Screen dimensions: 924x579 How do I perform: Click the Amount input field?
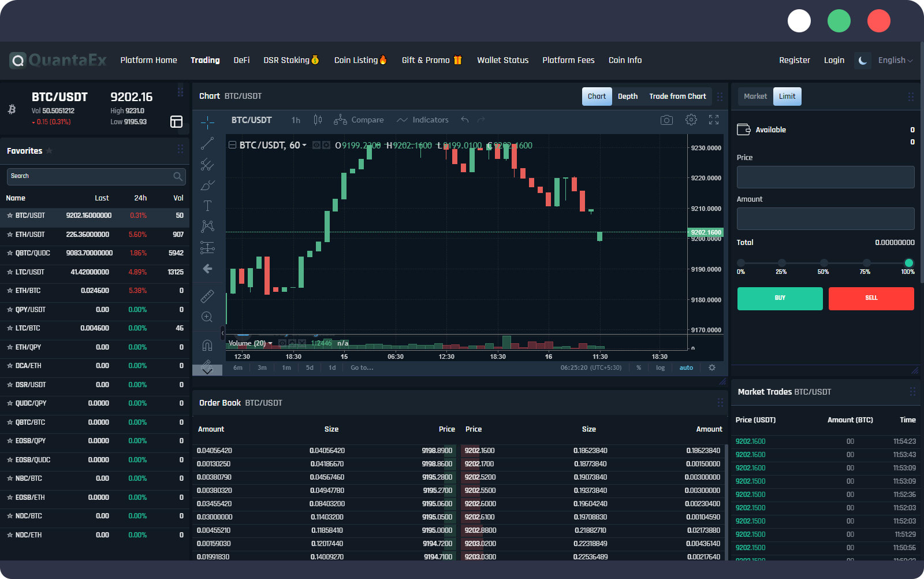(826, 218)
